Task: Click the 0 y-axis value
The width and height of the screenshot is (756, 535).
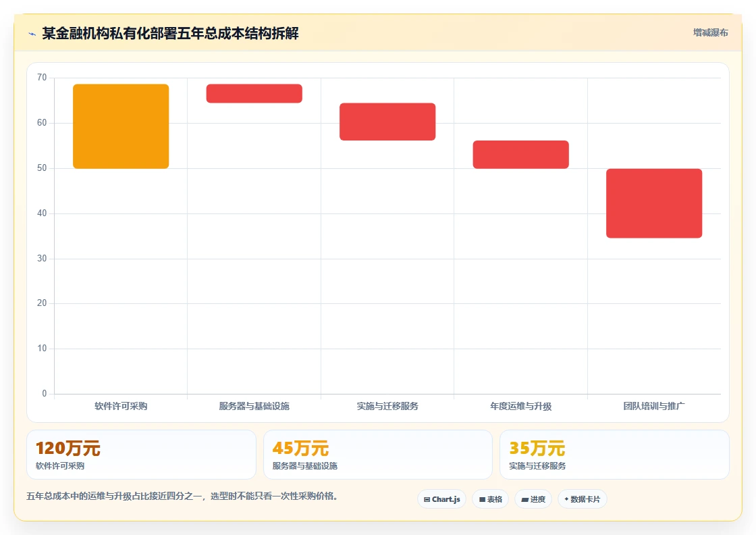Action: (45, 394)
